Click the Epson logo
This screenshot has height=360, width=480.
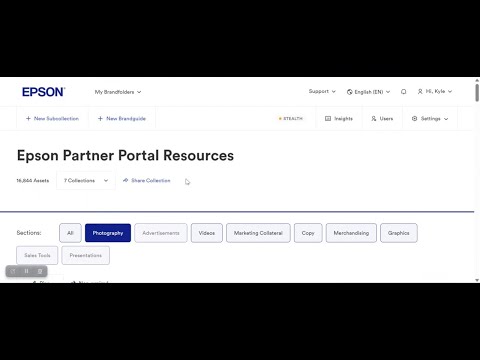pos(44,92)
